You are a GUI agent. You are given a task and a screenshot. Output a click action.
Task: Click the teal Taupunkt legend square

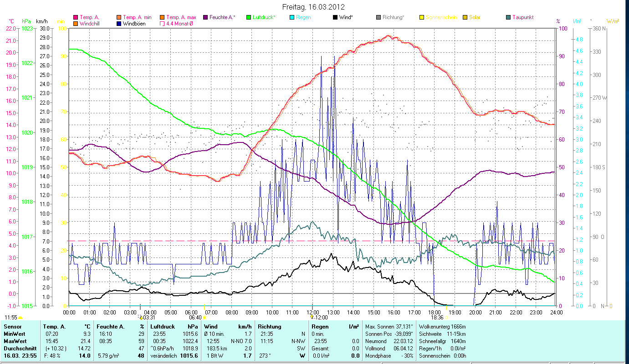[x=508, y=17]
